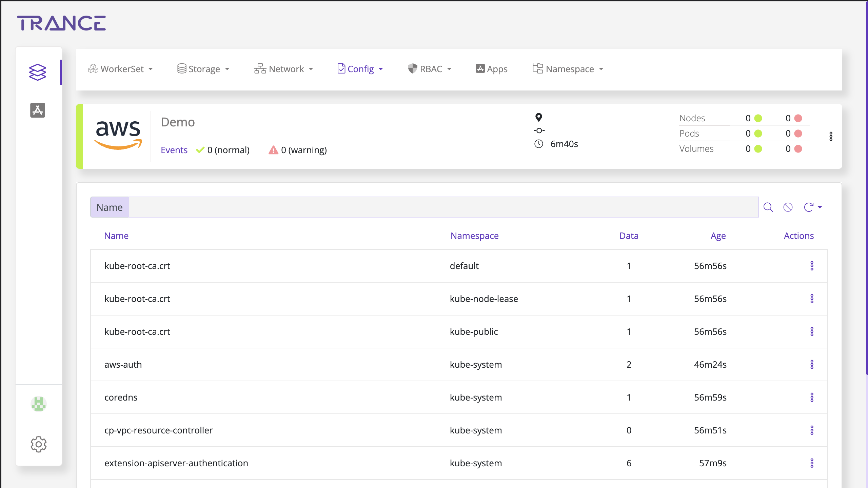Open the app store icon in sidebar
The width and height of the screenshot is (868, 488).
coord(37,110)
